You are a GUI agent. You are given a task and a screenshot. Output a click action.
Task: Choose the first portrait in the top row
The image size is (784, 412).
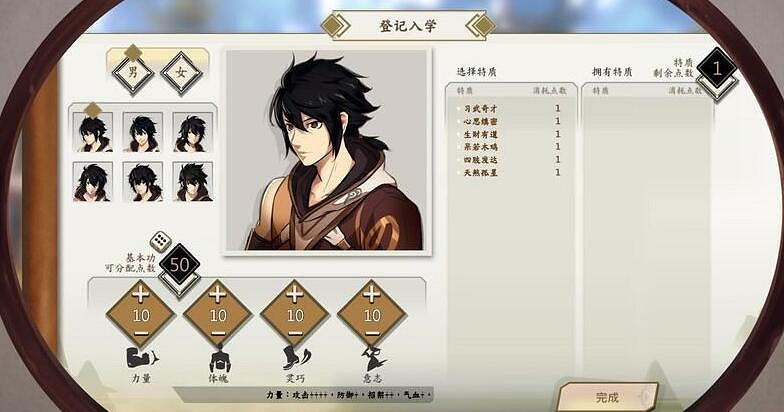pyautogui.click(x=92, y=132)
